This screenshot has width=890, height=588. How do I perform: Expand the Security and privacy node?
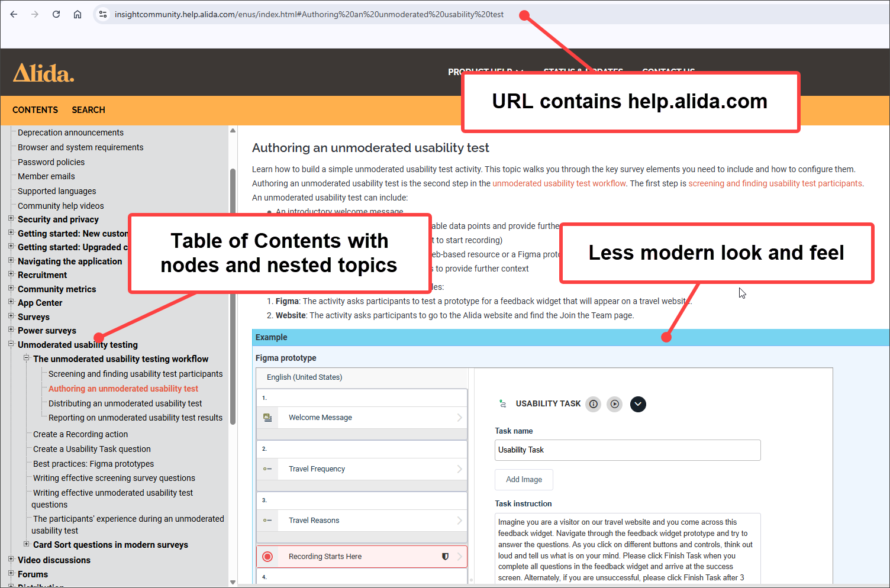click(11, 219)
